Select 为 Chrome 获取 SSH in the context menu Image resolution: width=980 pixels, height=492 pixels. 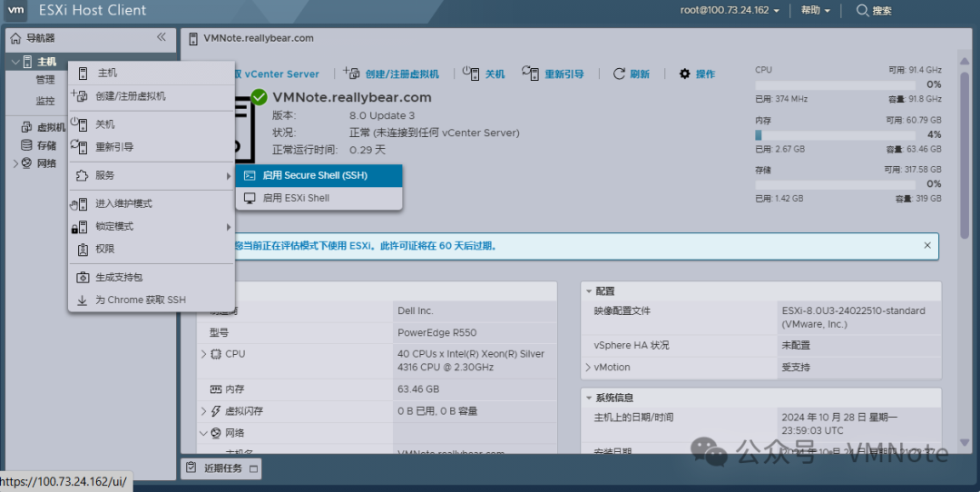tap(152, 300)
